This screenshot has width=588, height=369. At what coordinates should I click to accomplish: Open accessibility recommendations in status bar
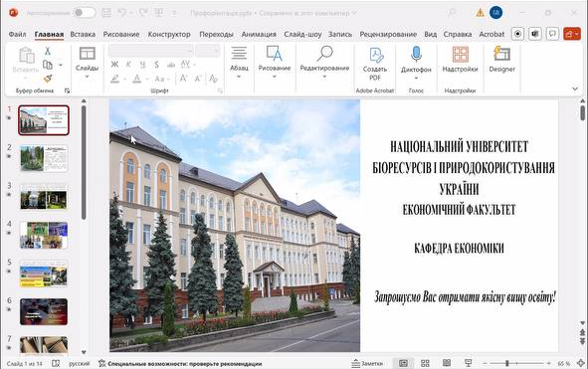pos(180,363)
